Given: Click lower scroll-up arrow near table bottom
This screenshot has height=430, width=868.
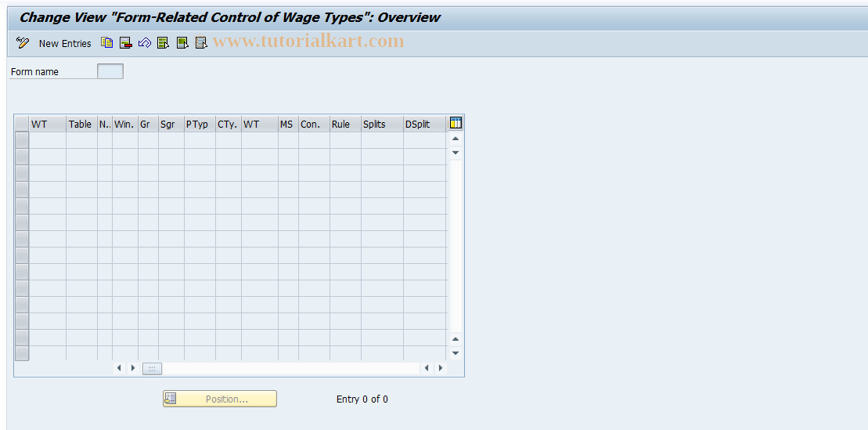Looking at the screenshot, I should click(x=456, y=339).
